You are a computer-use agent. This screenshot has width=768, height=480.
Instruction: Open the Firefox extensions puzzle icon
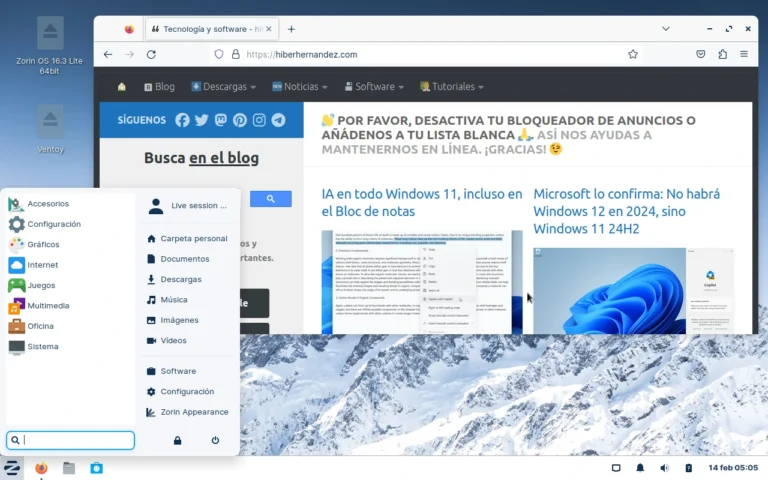[722, 54]
